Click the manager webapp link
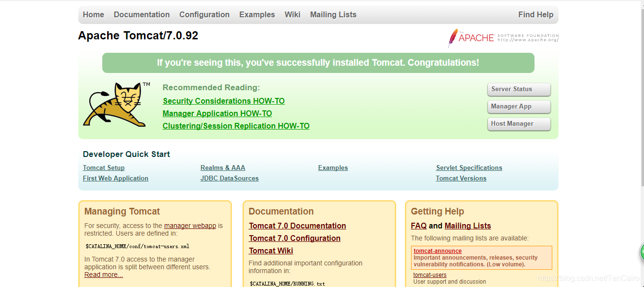Image resolution: width=644 pixels, height=287 pixels. pyautogui.click(x=190, y=226)
